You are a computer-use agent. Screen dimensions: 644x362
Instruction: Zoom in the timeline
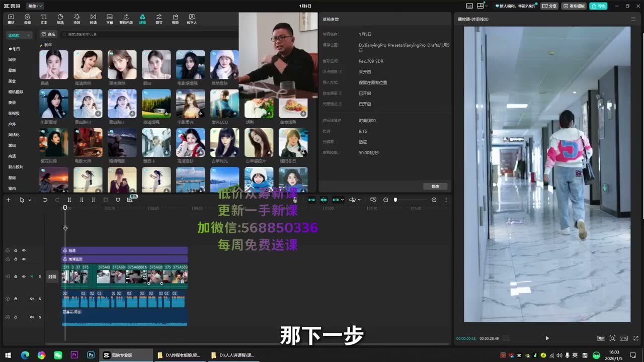coord(434,200)
